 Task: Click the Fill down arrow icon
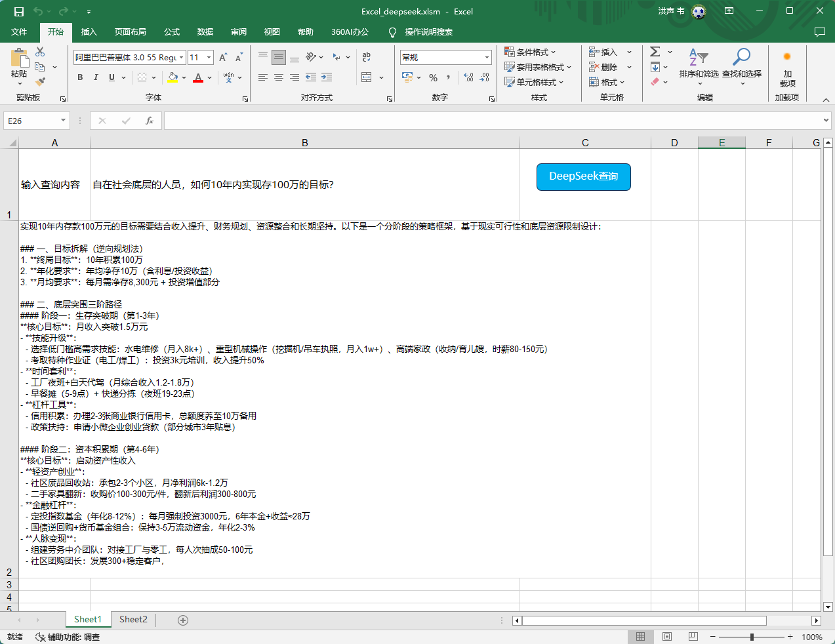point(655,67)
